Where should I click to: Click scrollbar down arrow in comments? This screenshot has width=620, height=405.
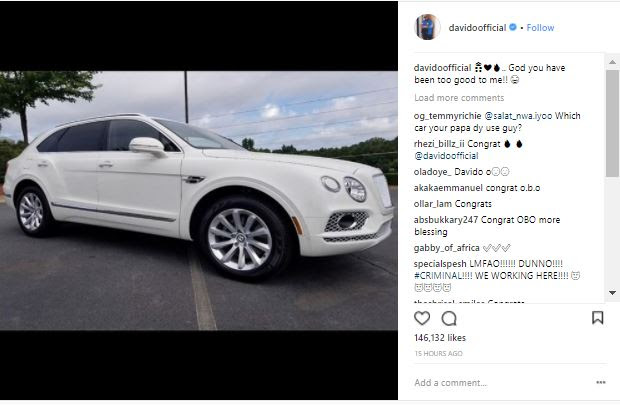[x=612, y=293]
